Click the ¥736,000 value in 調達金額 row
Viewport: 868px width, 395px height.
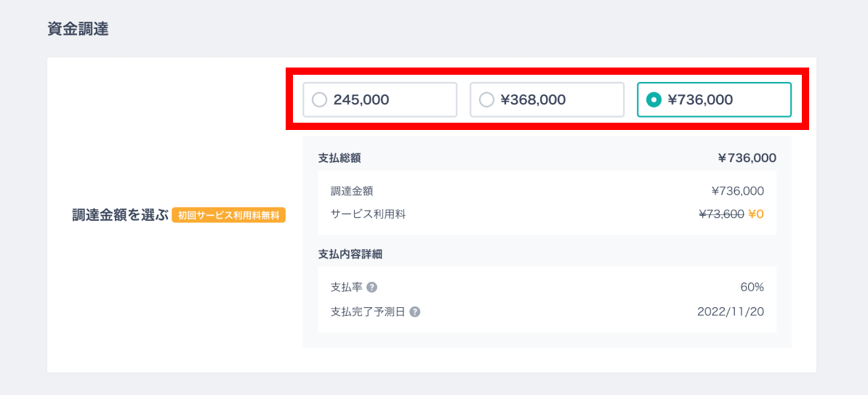click(x=737, y=192)
